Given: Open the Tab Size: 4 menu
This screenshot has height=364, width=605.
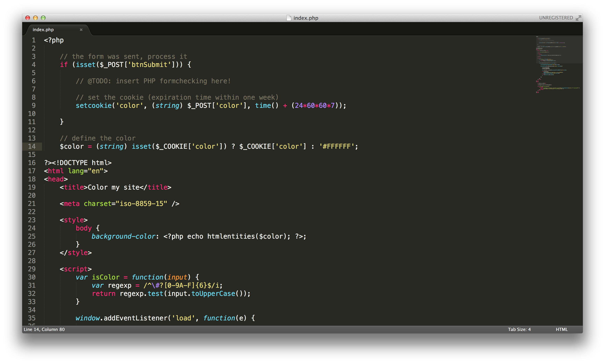Looking at the screenshot, I should pyautogui.click(x=519, y=329).
